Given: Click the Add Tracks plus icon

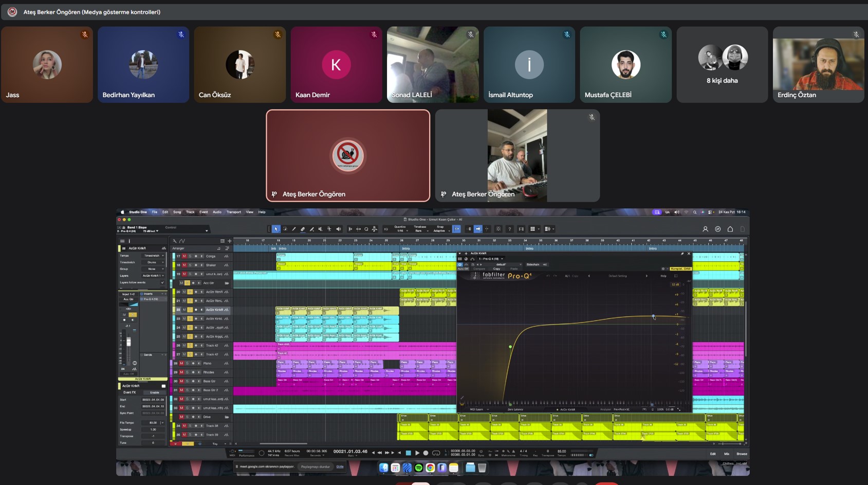Looking at the screenshot, I should tap(229, 241).
